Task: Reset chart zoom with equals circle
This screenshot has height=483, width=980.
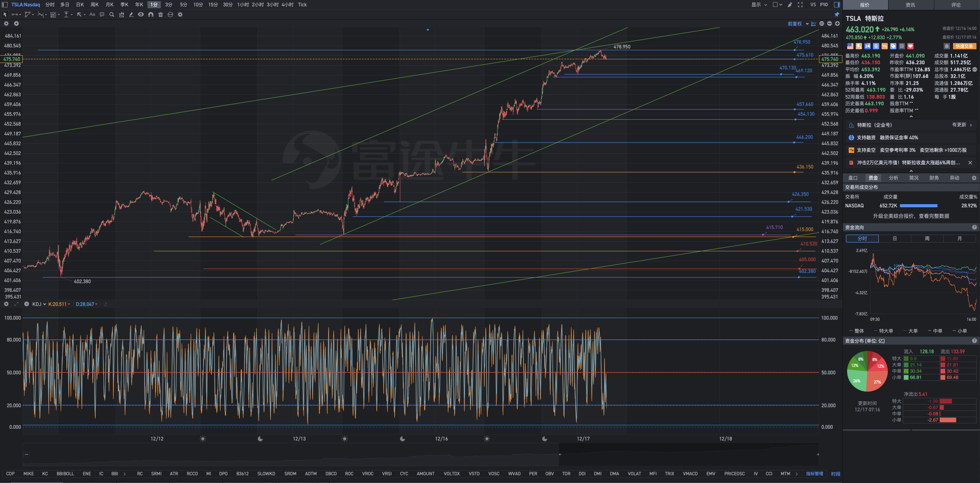Action: (822, 23)
